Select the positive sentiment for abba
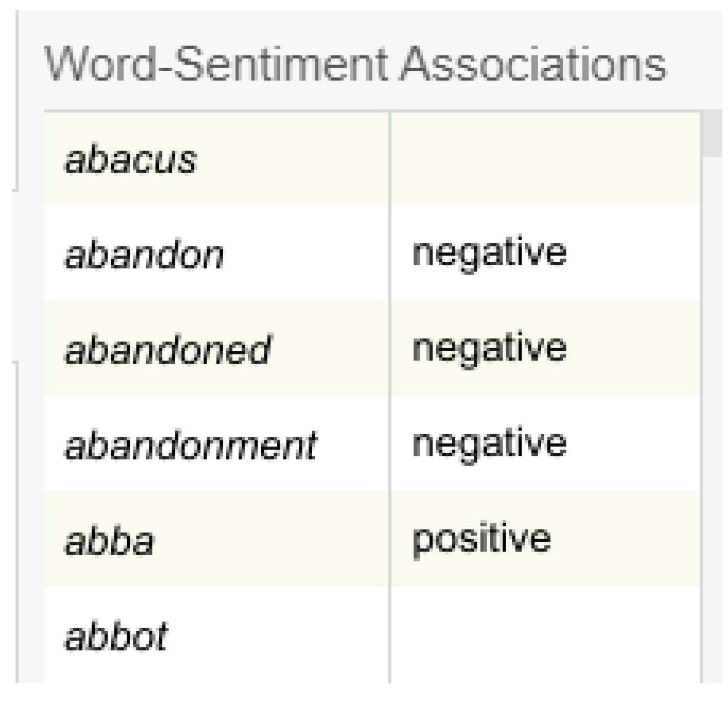Screen dimensions: 728x703 482,539
